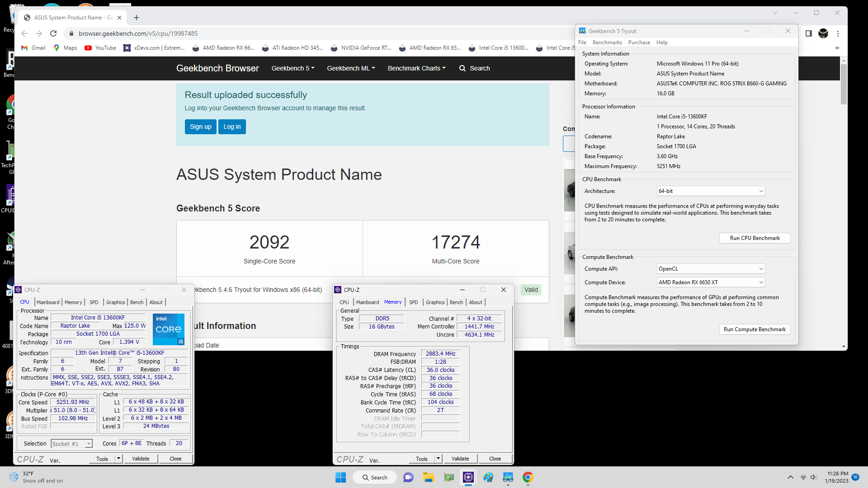Click Run Compute Benchmark
This screenshot has width=868, height=488.
tap(755, 329)
